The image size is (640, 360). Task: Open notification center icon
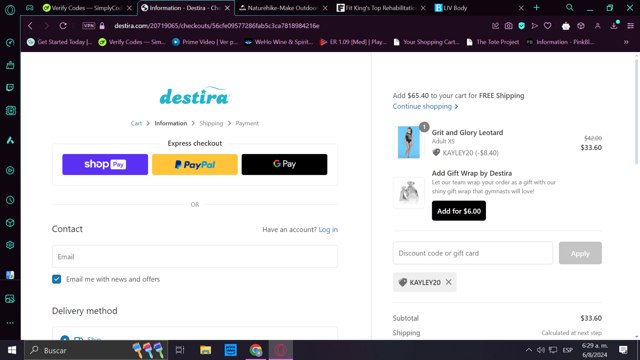pos(623,350)
